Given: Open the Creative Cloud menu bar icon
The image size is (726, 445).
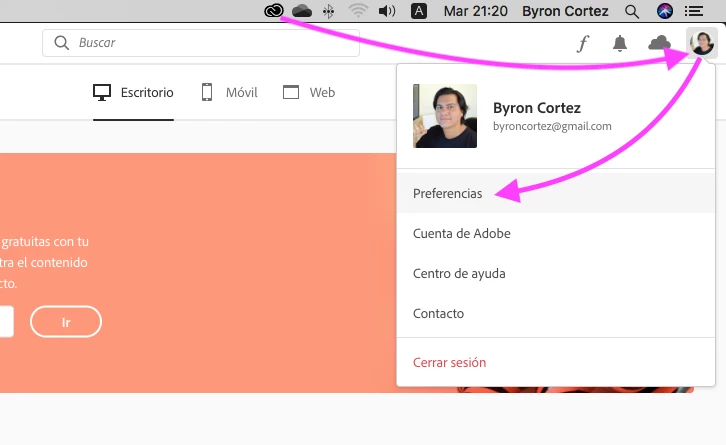Looking at the screenshot, I should (274, 10).
